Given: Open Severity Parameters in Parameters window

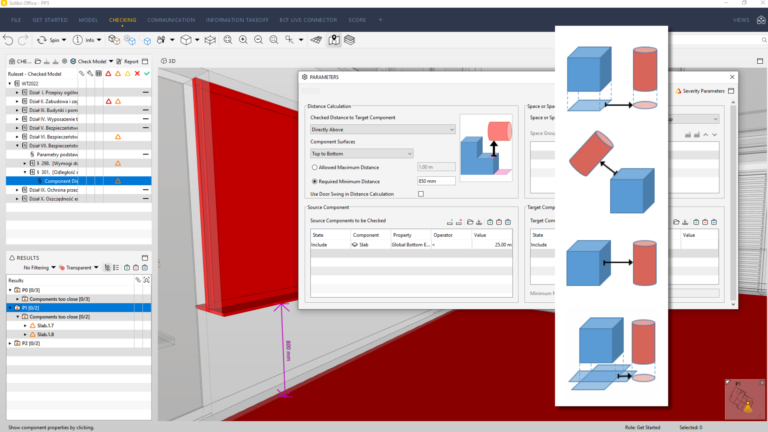Looking at the screenshot, I should coord(700,91).
